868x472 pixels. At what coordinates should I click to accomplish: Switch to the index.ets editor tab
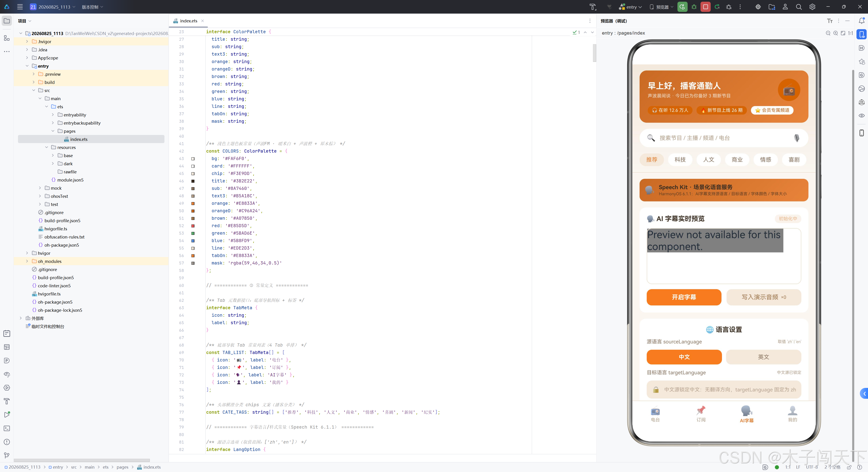[x=189, y=21]
